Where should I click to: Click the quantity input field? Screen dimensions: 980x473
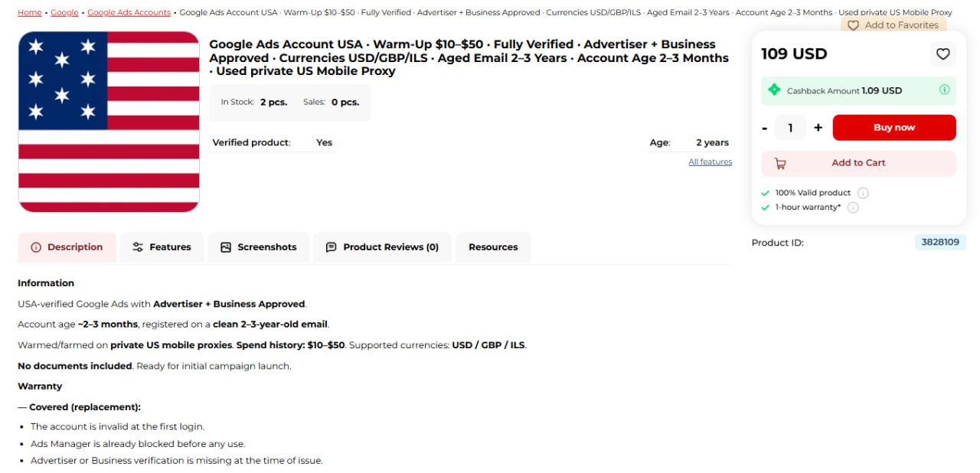791,128
